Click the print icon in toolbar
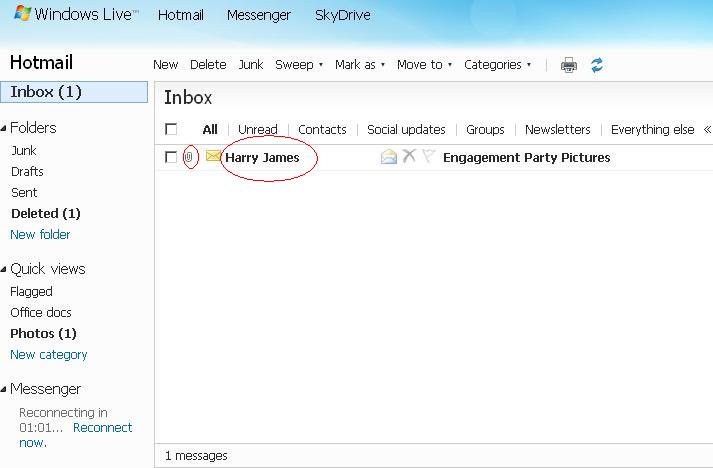The width and height of the screenshot is (713, 468). 569,65
